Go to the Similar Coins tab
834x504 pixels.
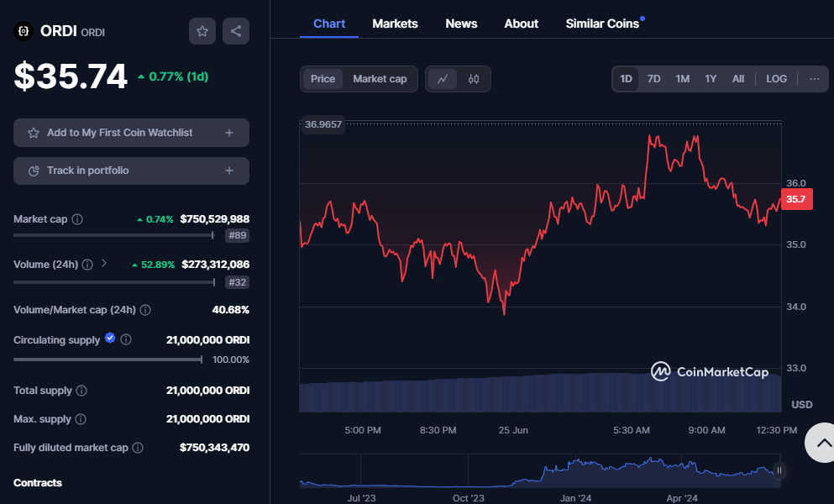point(602,24)
